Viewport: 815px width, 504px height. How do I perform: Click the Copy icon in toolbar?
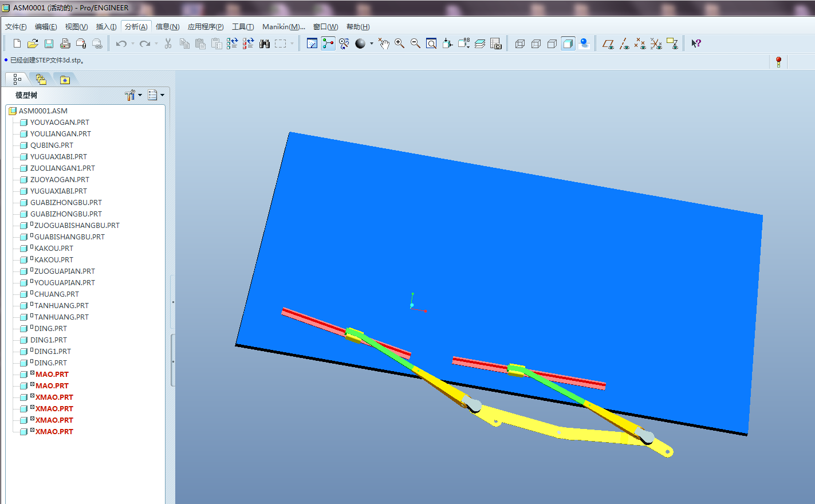(184, 44)
